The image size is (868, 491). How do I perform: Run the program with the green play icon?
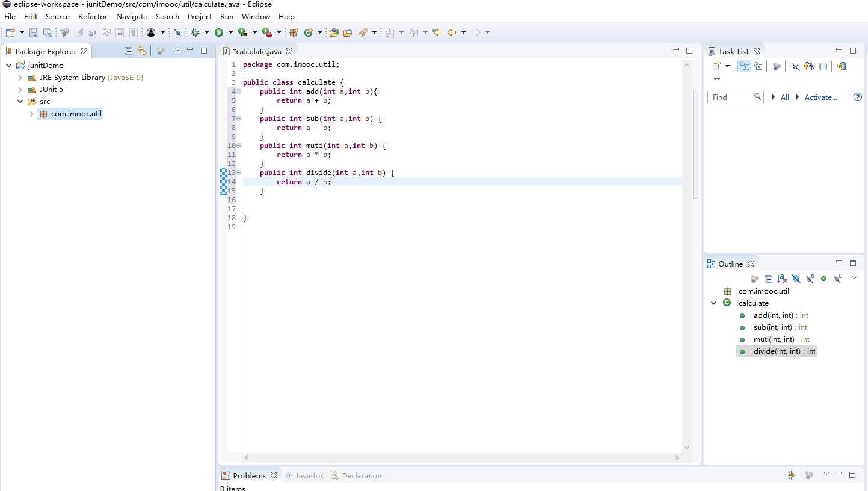(x=219, y=32)
